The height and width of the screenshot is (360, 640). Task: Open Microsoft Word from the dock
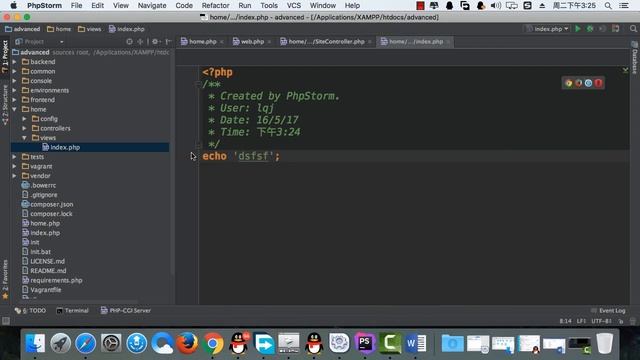416,343
